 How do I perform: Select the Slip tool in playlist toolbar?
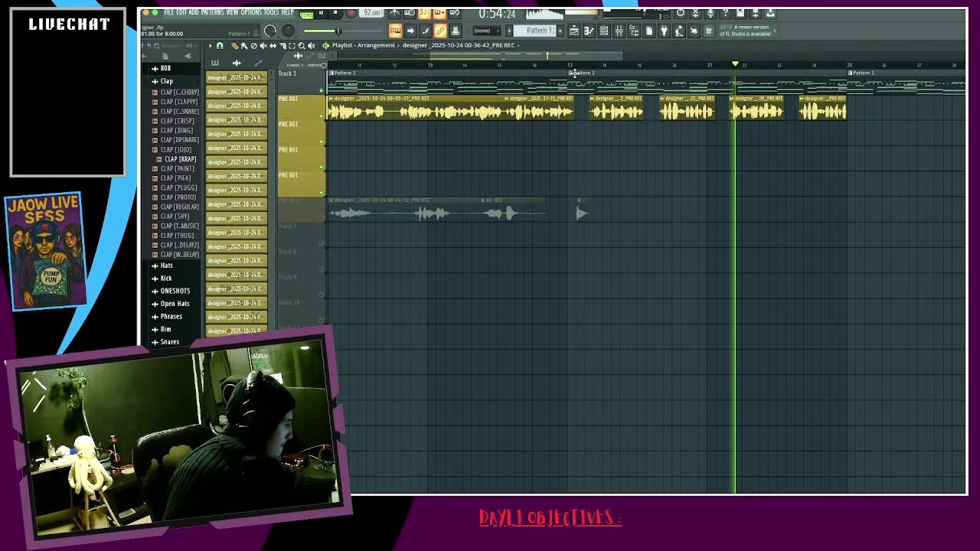point(273,45)
